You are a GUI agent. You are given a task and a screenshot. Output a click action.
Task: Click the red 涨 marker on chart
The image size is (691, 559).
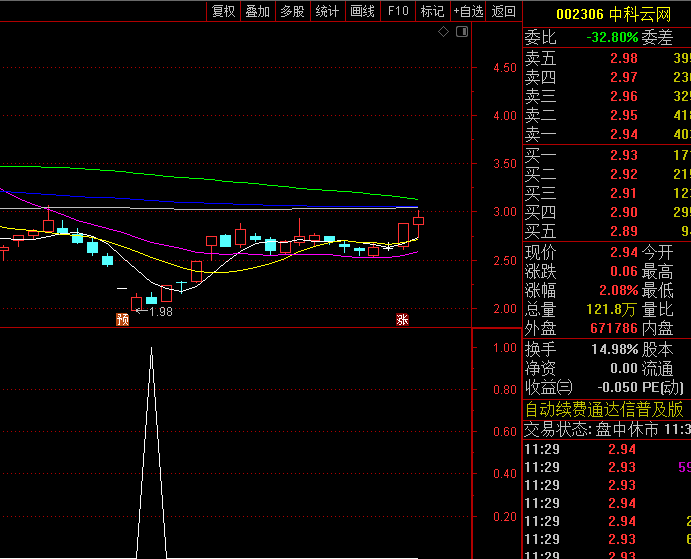pos(402,320)
